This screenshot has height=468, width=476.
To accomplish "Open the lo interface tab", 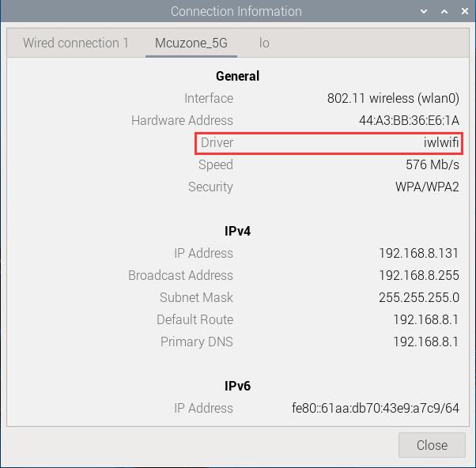I will point(264,43).
